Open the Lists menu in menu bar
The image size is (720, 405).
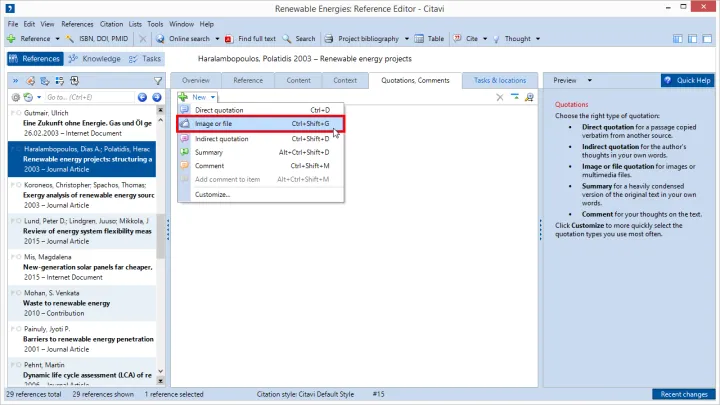click(x=135, y=24)
